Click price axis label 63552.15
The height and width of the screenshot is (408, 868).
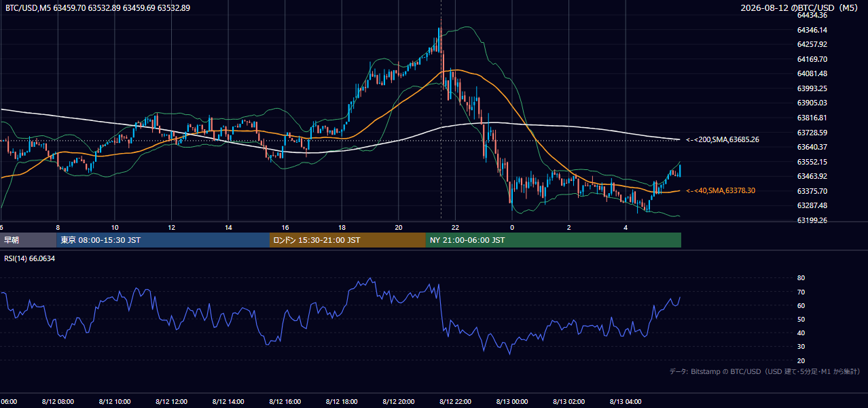click(x=812, y=162)
